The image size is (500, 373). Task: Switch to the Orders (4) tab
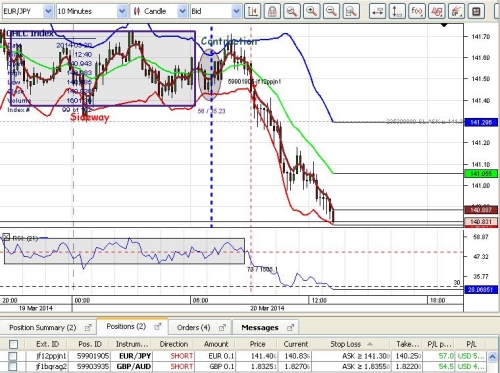point(199,328)
